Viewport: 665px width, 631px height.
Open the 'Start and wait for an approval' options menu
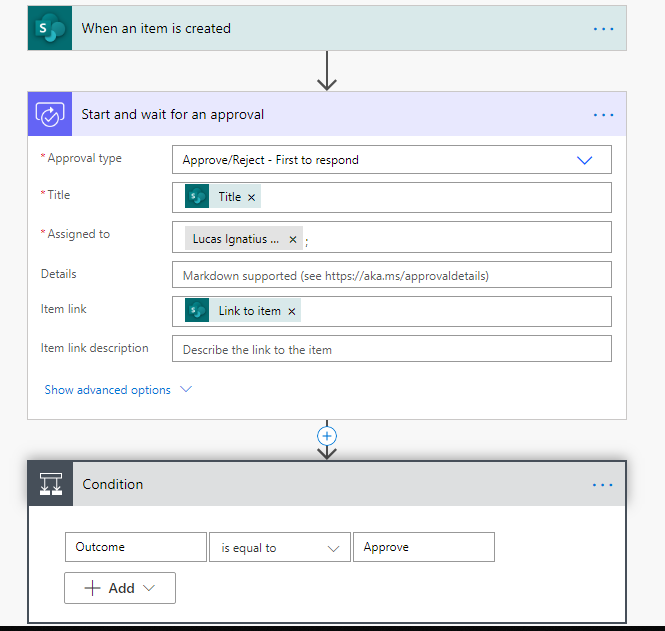(x=603, y=115)
